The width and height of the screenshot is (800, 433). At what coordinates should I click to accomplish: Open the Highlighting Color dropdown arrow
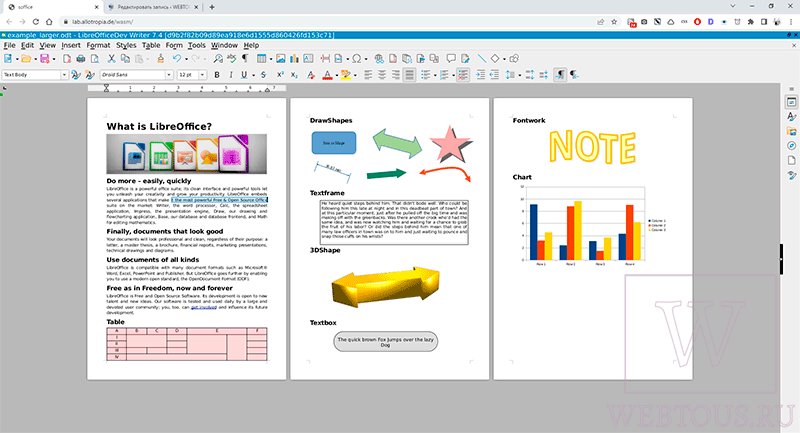pyautogui.click(x=355, y=75)
